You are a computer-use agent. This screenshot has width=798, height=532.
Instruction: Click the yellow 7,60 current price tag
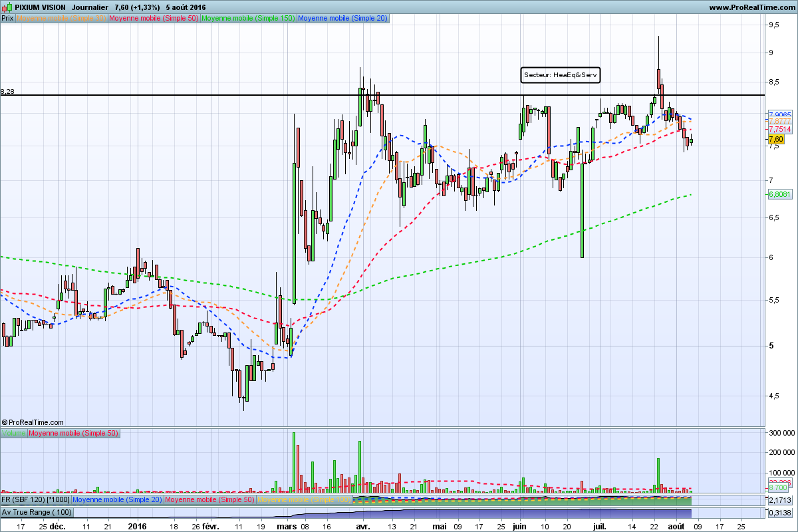[x=775, y=139]
